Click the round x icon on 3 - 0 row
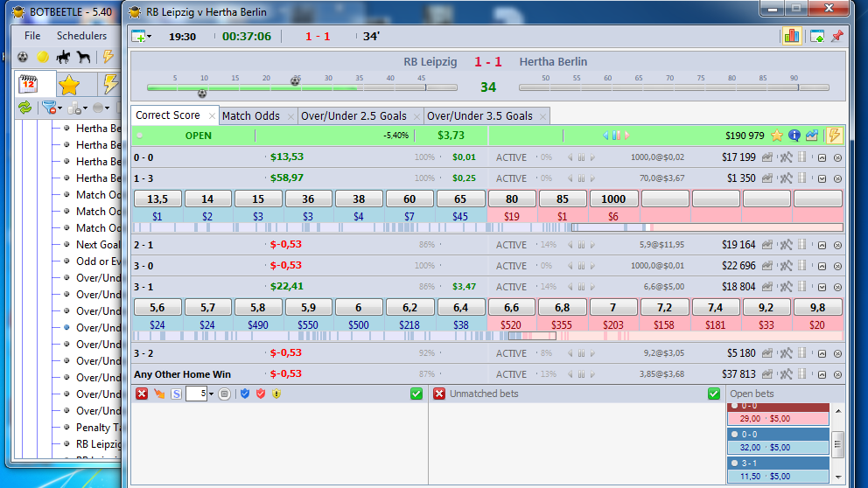 (837, 266)
